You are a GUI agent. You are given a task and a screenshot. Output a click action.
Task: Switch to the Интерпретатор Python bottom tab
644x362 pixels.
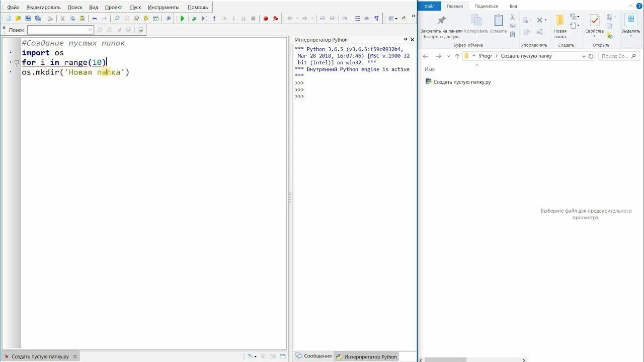pyautogui.click(x=366, y=356)
